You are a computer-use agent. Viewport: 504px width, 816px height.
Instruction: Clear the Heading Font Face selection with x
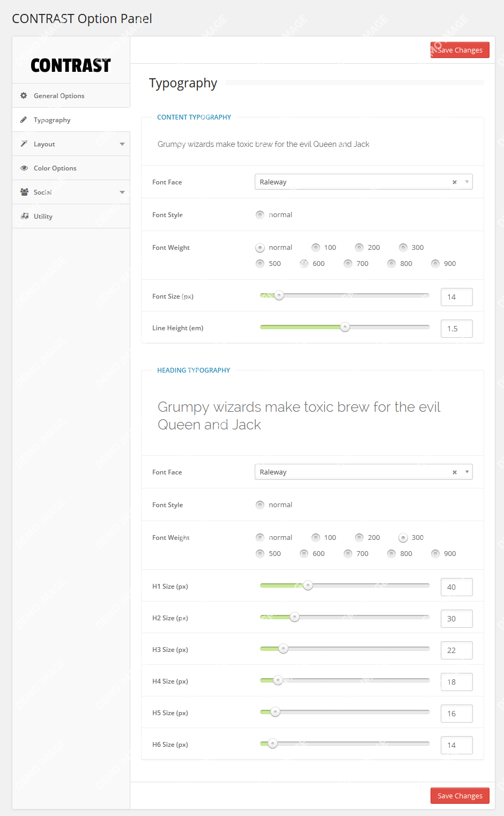coord(455,472)
